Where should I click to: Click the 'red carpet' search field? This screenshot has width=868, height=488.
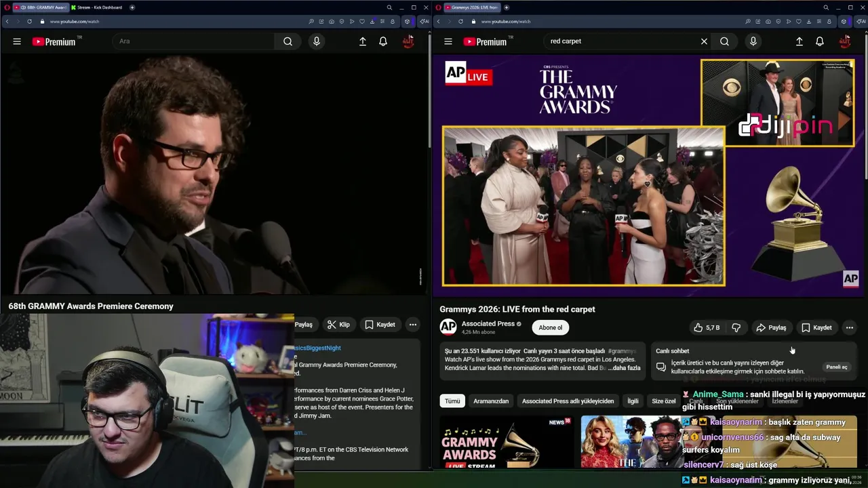tap(620, 41)
